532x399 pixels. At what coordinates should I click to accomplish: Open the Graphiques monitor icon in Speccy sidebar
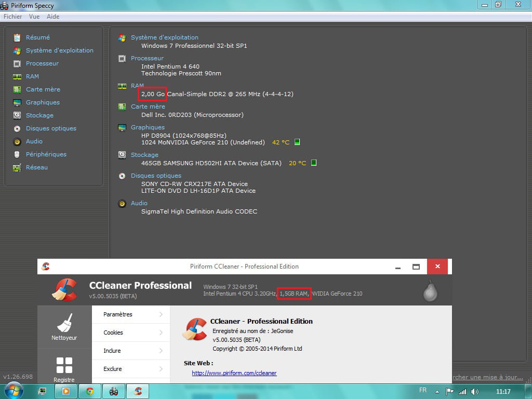coord(17,102)
